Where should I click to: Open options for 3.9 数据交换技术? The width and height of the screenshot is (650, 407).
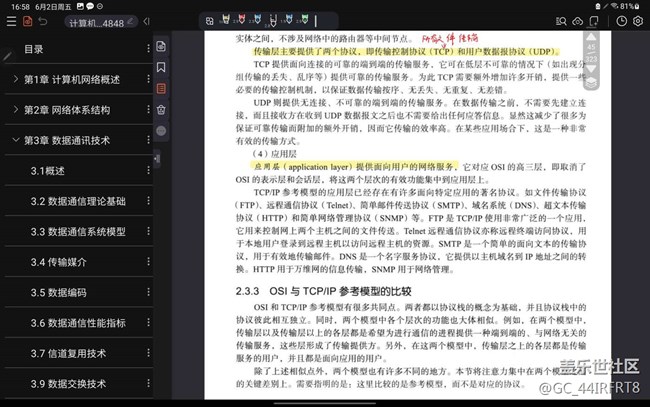click(x=148, y=383)
